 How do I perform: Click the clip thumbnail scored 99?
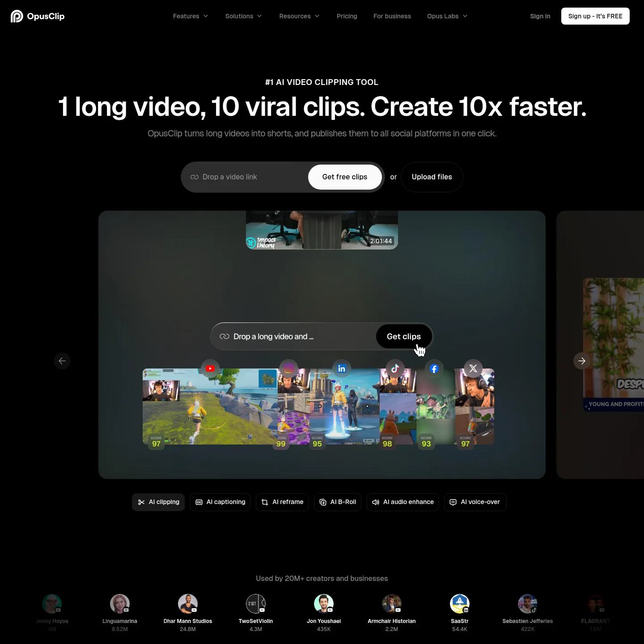pos(294,407)
